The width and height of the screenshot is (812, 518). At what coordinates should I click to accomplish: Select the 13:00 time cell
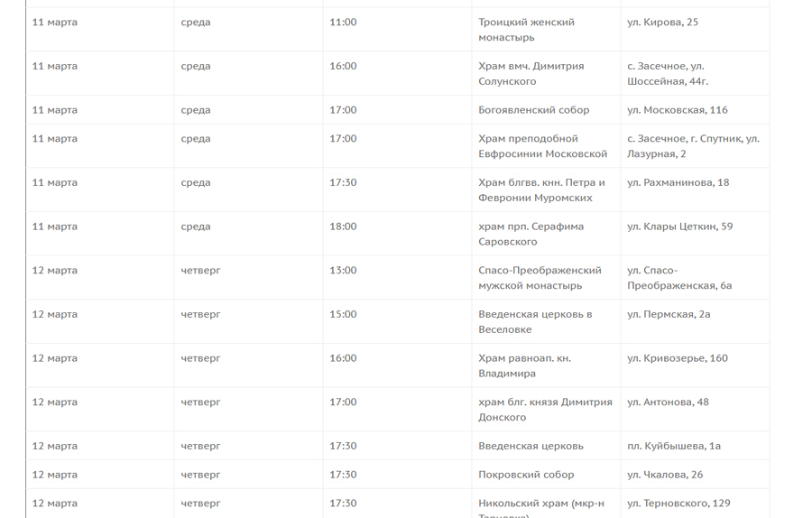(343, 271)
